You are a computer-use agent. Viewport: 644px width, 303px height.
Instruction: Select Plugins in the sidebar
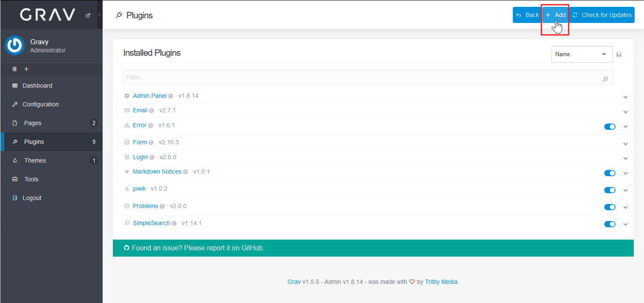[51, 142]
